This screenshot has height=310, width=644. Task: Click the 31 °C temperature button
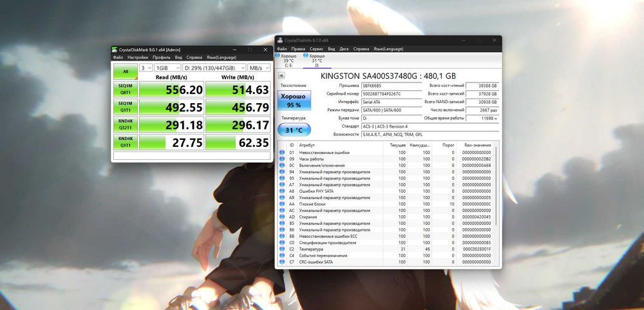294,130
